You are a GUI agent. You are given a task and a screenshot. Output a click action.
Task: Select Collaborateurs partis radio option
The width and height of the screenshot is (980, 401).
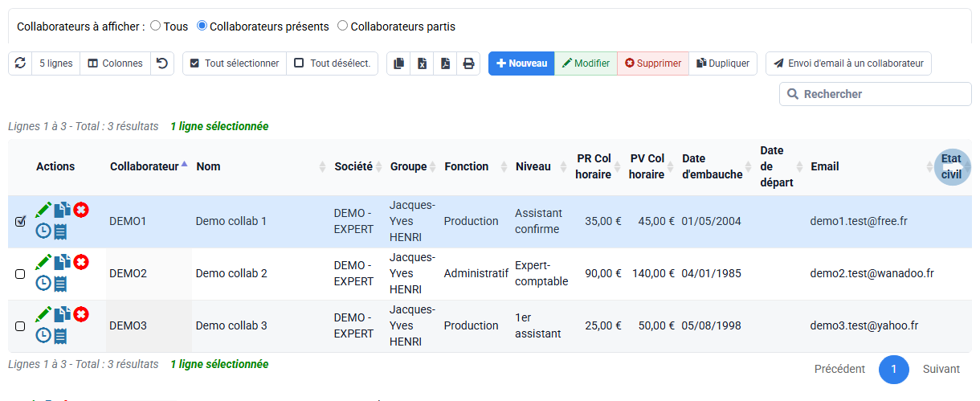[343, 26]
